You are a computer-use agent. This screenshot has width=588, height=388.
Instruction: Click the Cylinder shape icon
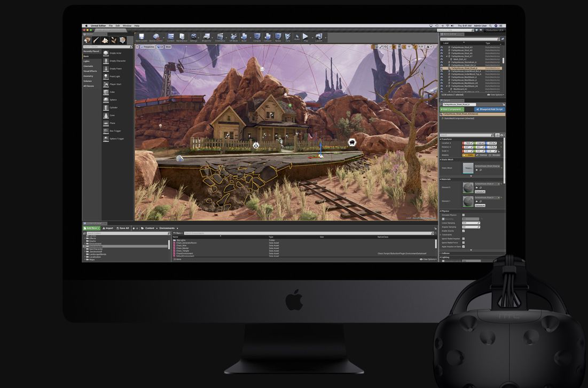(106, 108)
